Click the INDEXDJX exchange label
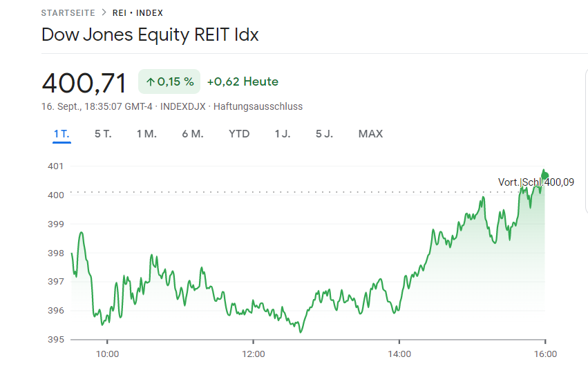This screenshot has height=366, width=588. click(x=183, y=107)
